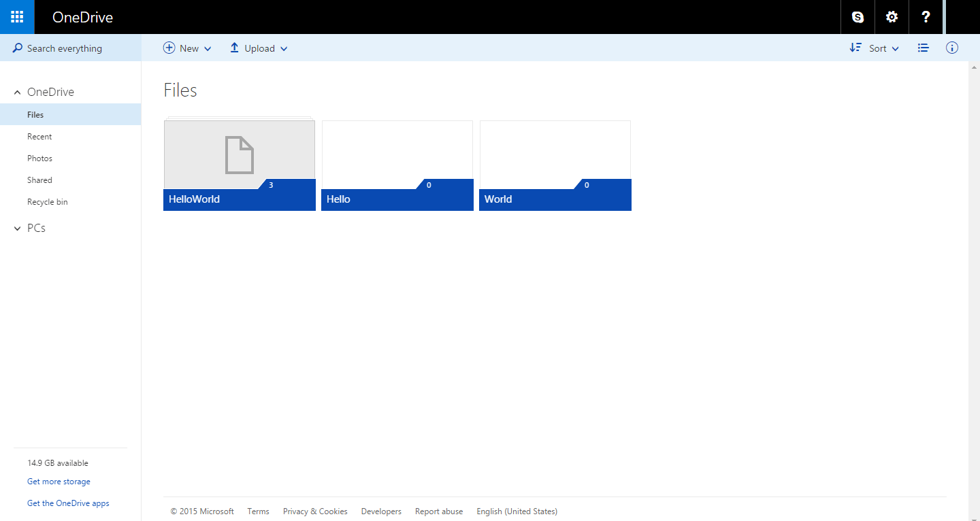This screenshot has width=980, height=521.
Task: Open the World folder tile
Action: (x=555, y=165)
